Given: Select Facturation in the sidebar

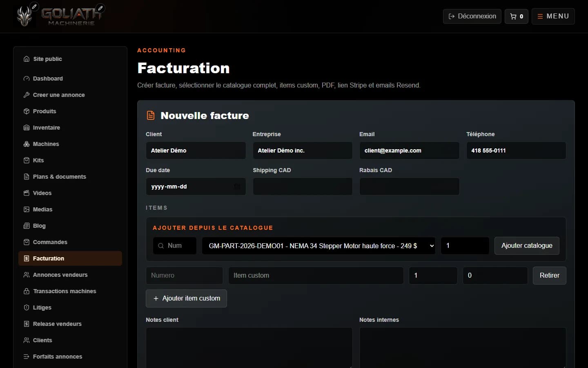Looking at the screenshot, I should coord(70,258).
